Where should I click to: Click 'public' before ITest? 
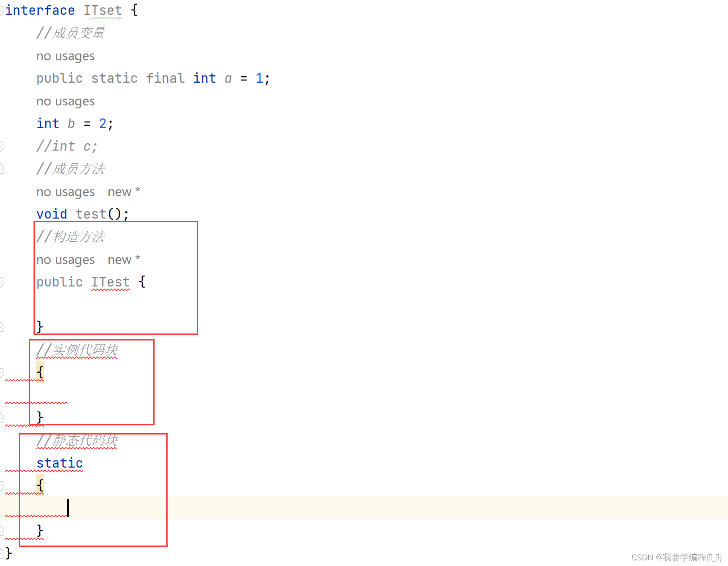(x=60, y=282)
